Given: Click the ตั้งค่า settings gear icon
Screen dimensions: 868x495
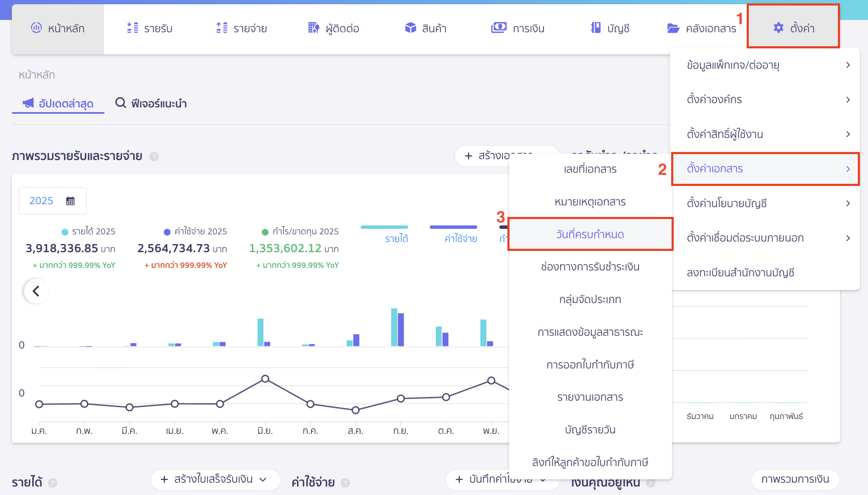Looking at the screenshot, I should coord(779,28).
